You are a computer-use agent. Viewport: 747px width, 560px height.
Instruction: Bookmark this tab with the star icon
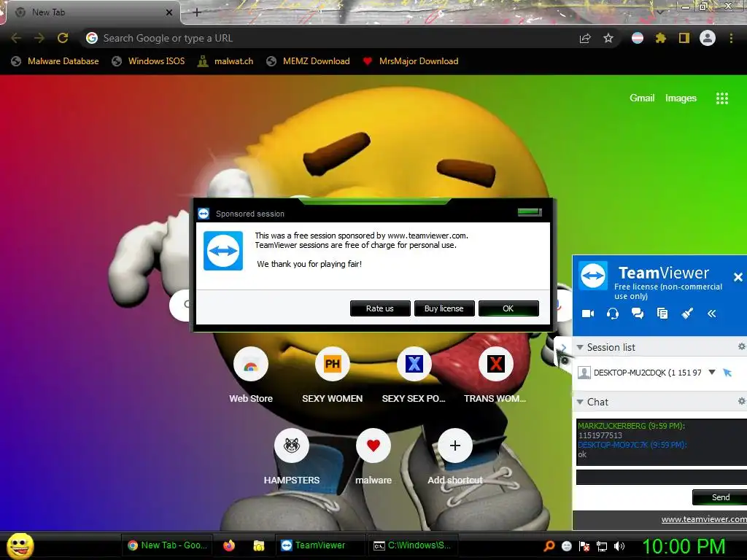608,38
